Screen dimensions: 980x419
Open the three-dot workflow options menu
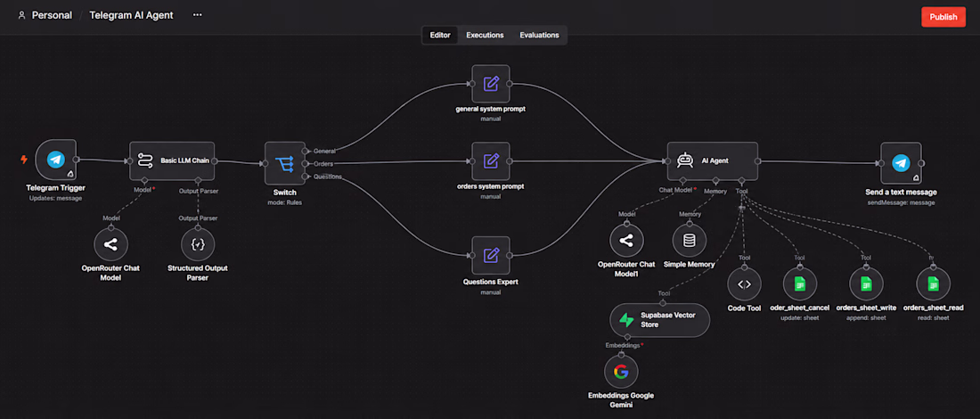[198, 15]
